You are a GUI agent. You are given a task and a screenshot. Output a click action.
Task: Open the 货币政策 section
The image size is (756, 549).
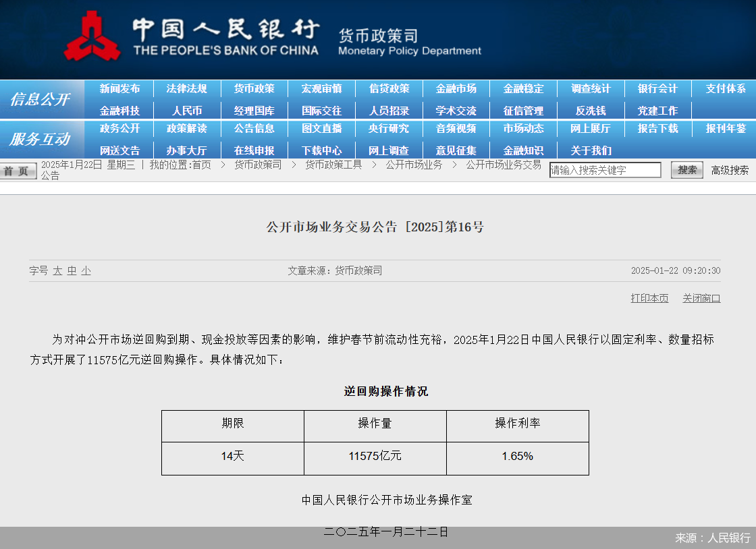[254, 88]
